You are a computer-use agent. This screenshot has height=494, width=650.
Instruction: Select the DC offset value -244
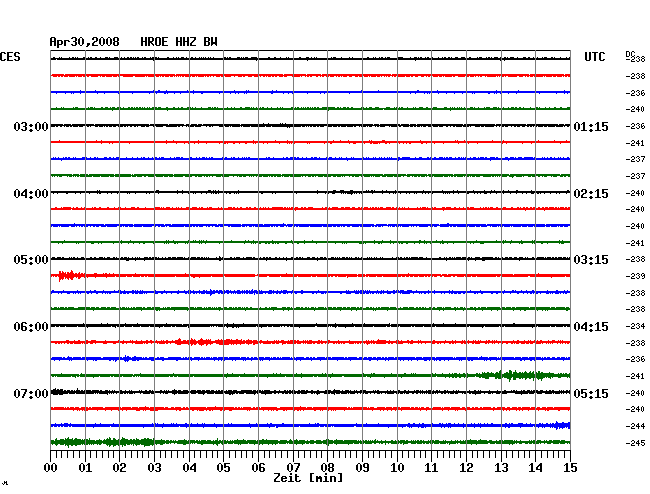pyautogui.click(x=635, y=426)
